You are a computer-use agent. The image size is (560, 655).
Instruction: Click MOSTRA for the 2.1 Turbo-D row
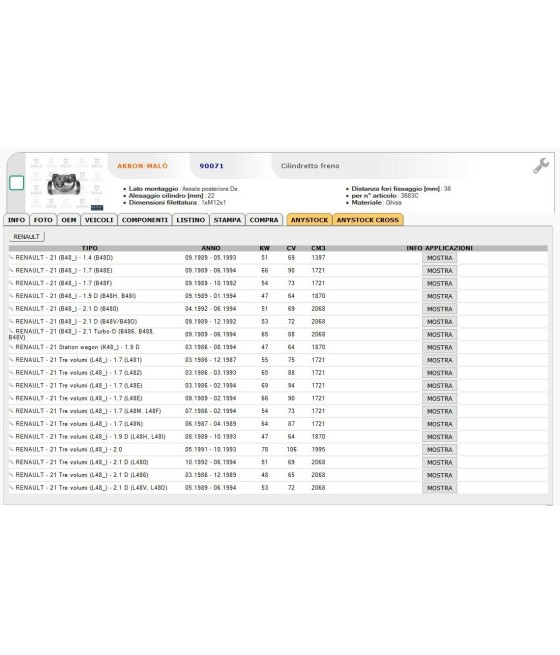(x=439, y=335)
